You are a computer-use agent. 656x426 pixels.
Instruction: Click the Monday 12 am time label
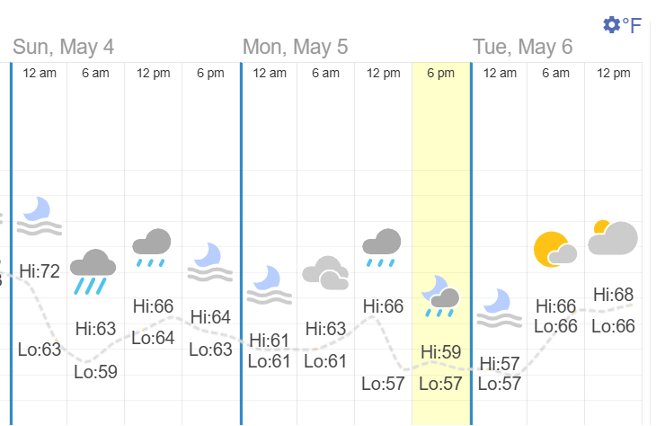click(x=269, y=73)
